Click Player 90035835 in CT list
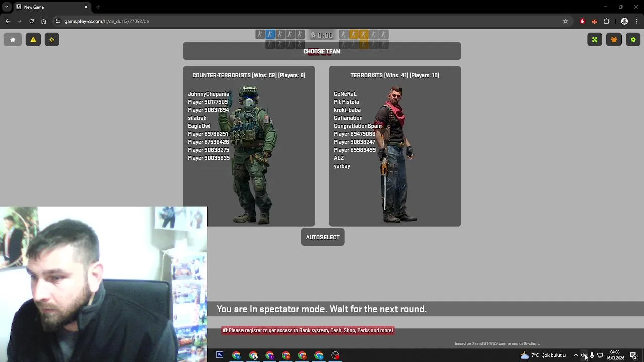Image resolution: width=644 pixels, height=362 pixels. click(209, 158)
